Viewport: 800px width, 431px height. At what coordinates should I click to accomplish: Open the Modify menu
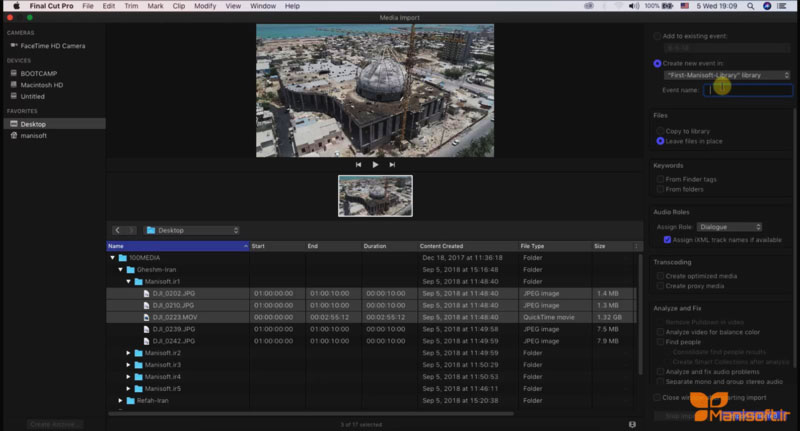click(x=205, y=6)
